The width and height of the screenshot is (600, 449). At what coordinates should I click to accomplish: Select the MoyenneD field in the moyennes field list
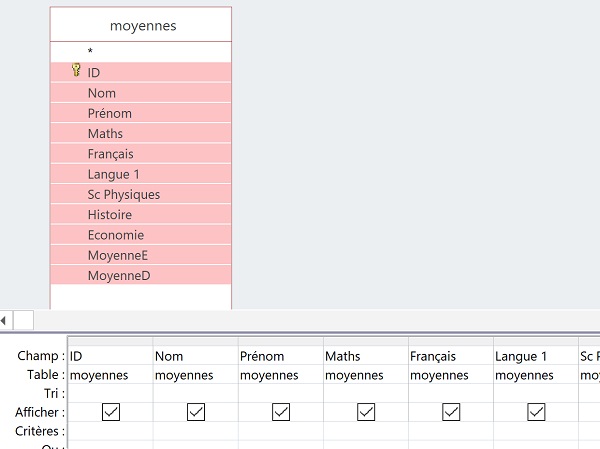pyautogui.click(x=141, y=275)
